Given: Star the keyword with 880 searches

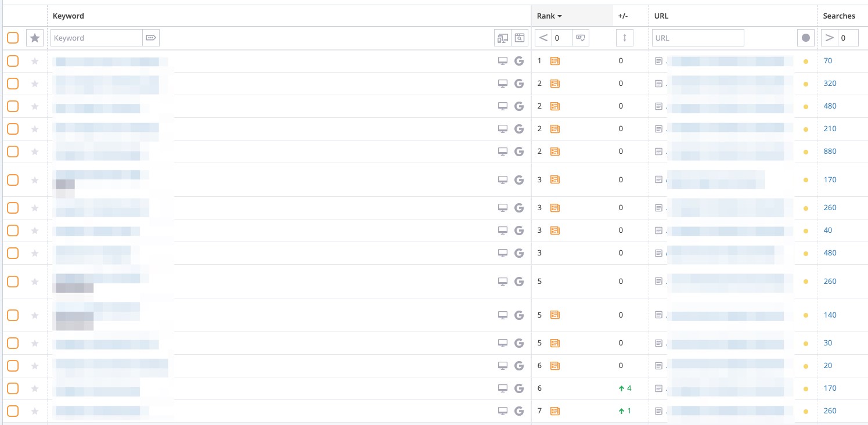Looking at the screenshot, I should [x=35, y=152].
